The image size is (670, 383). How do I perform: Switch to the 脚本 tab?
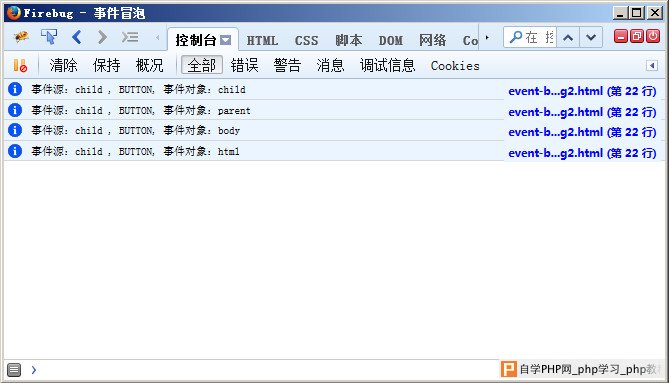349,40
